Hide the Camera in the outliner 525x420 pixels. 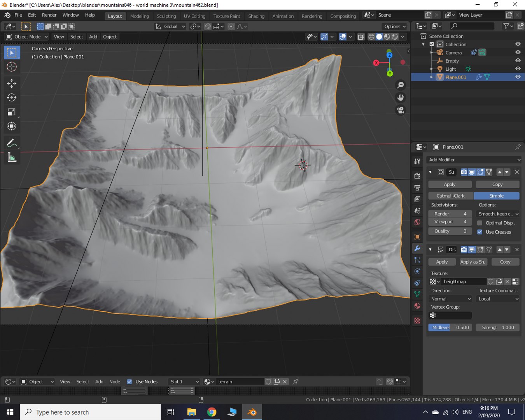pos(518,52)
